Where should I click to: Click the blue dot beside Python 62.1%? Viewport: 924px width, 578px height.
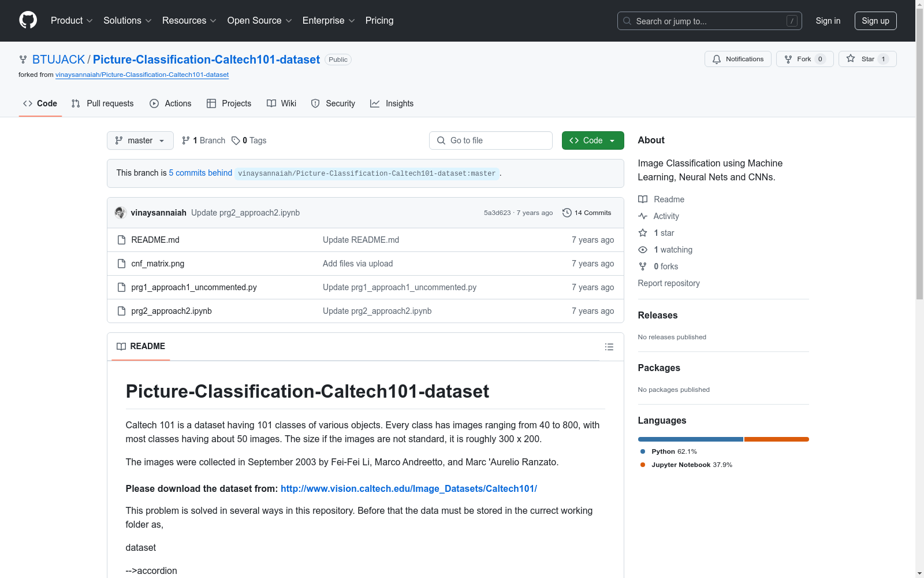[643, 451]
